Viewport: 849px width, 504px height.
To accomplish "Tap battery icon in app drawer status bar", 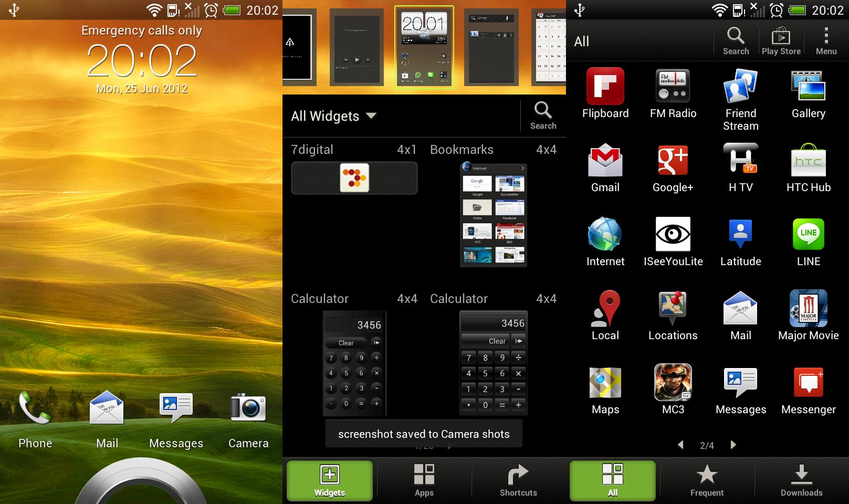I will point(797,10).
